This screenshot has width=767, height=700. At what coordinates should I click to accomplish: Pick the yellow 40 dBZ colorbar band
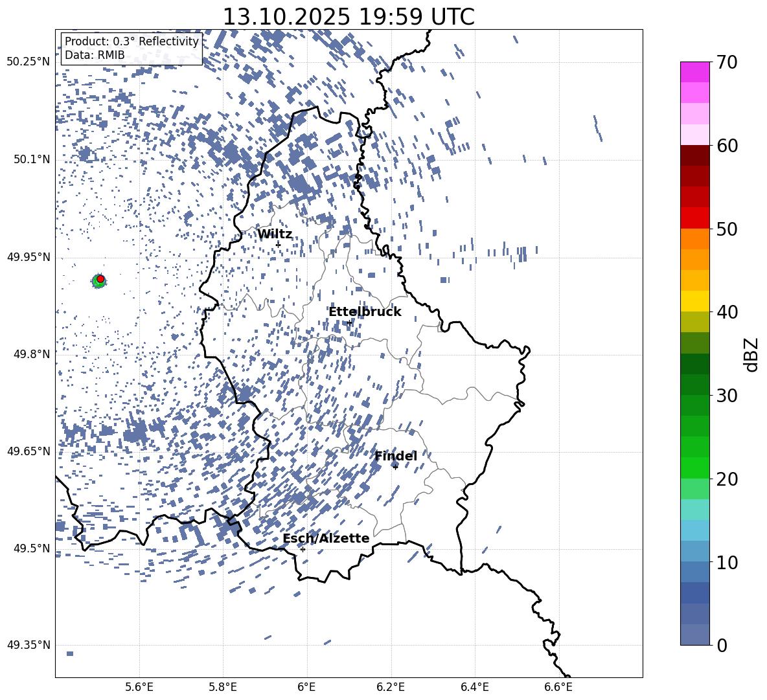coord(695,301)
